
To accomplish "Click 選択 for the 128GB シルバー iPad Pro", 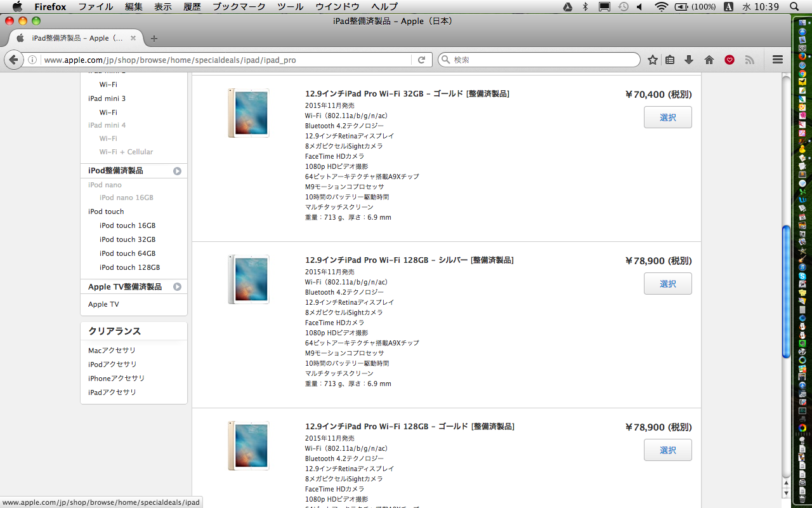I will pos(668,284).
